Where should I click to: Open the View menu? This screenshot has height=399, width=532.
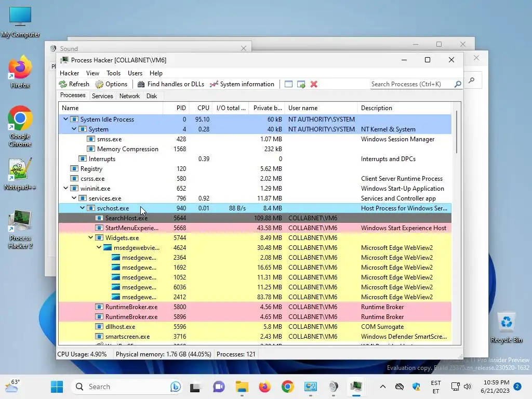click(x=92, y=73)
